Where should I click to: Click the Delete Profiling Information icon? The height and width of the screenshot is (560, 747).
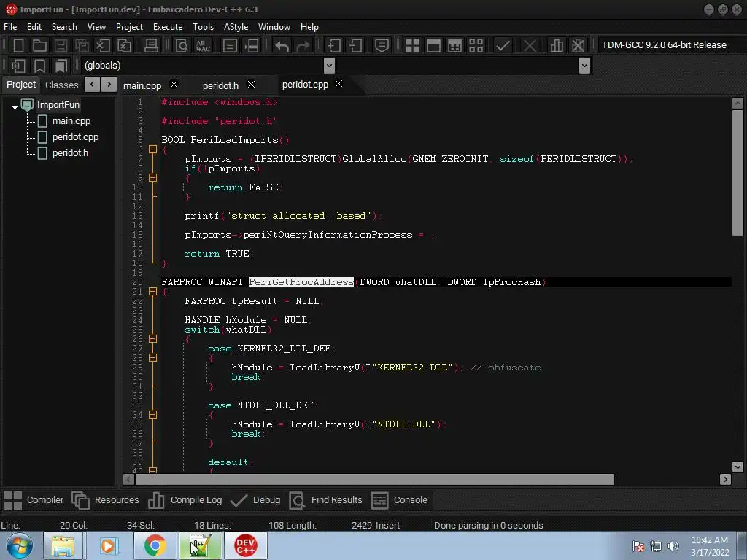[578, 46]
